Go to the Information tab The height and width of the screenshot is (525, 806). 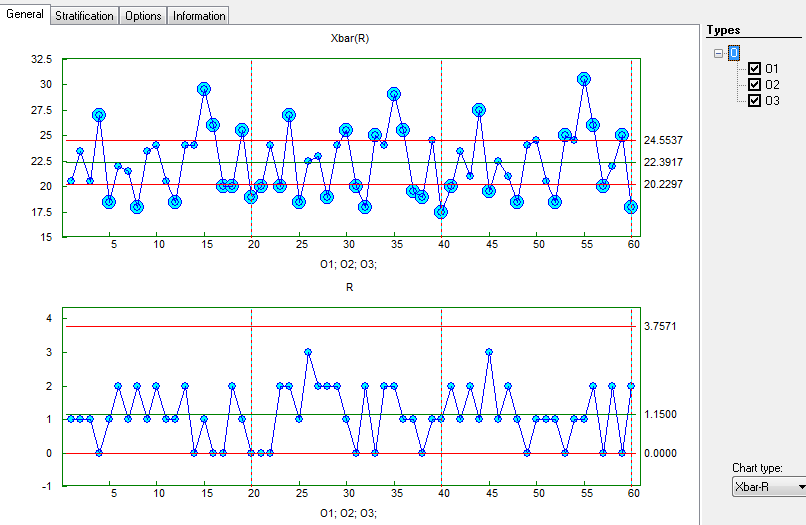pyautogui.click(x=199, y=16)
